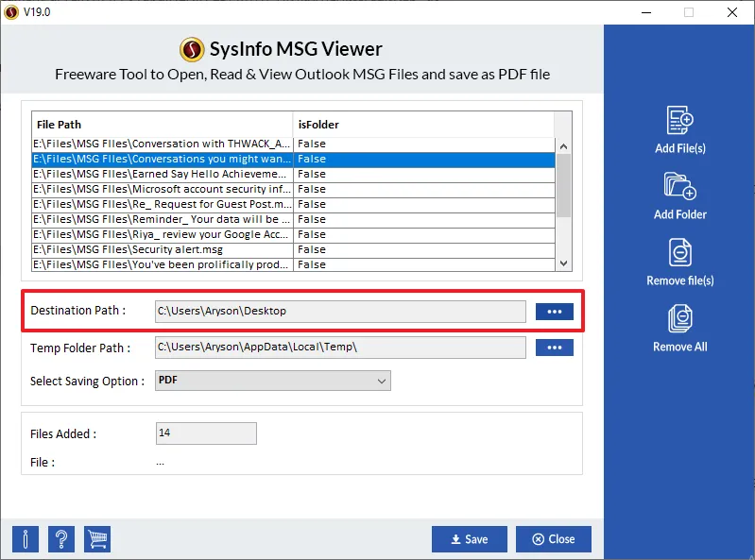755x560 pixels.
Task: Browse for Destination Path with ellipsis button
Action: pos(554,312)
